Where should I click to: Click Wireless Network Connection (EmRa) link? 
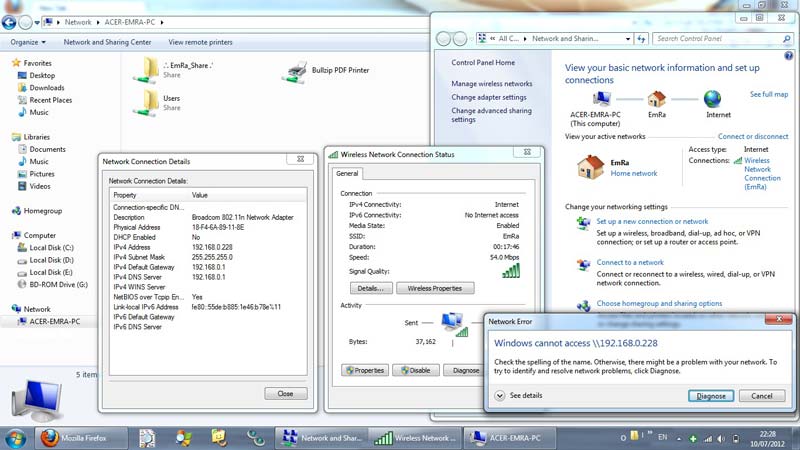pos(762,173)
